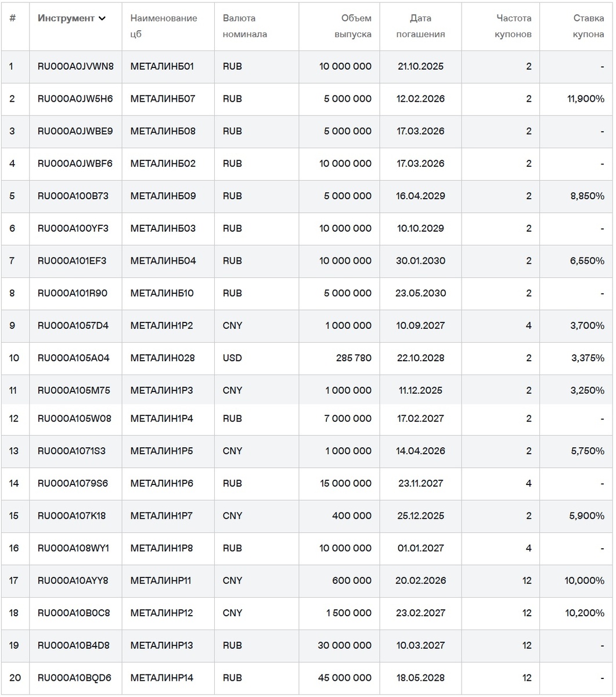Select instrument code RU000A10B0C8
616x697 pixels.
[x=74, y=614]
